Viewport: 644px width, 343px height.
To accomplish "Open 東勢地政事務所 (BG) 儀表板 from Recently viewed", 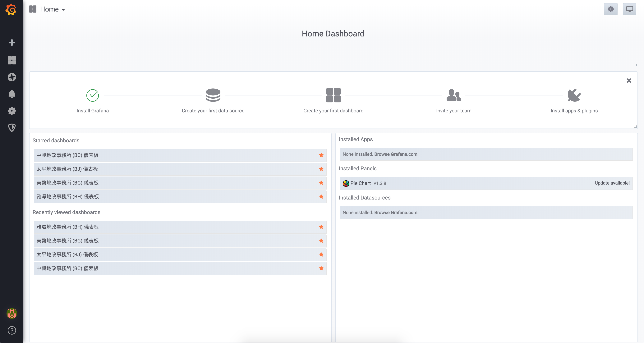I will coord(180,241).
